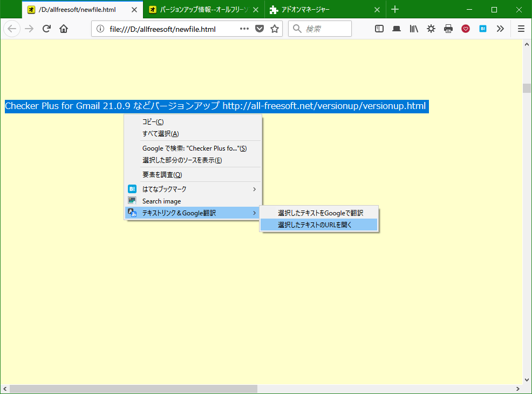Screen dimensions: 532x394
Task: Select 選択したテキストのURLを開く
Action: click(319, 225)
